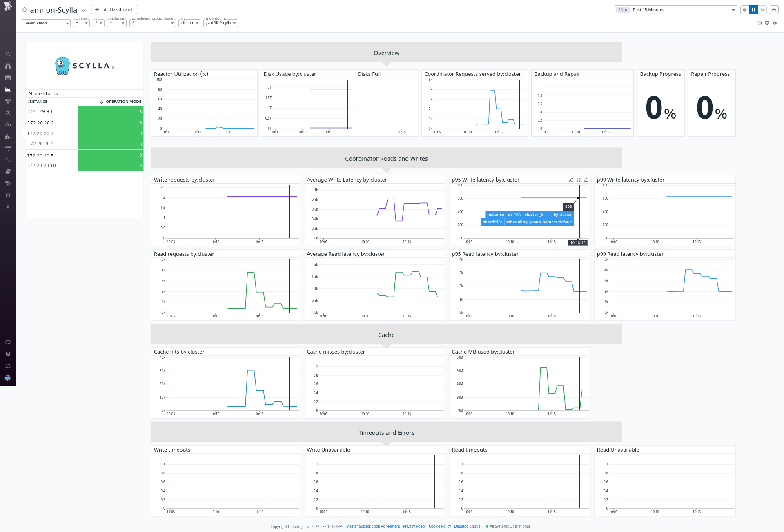Select the dc filter dropdown
The height and width of the screenshot is (532, 784).
[98, 24]
